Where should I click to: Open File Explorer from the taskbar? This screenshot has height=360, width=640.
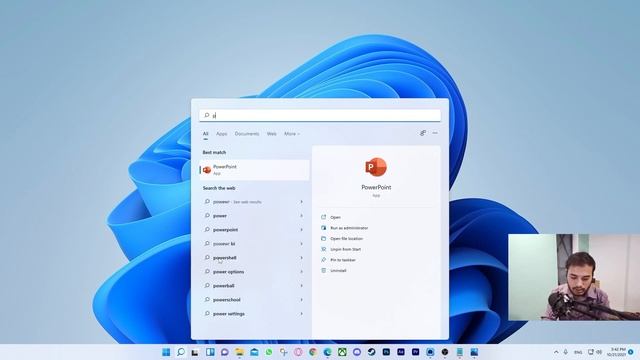(x=239, y=352)
